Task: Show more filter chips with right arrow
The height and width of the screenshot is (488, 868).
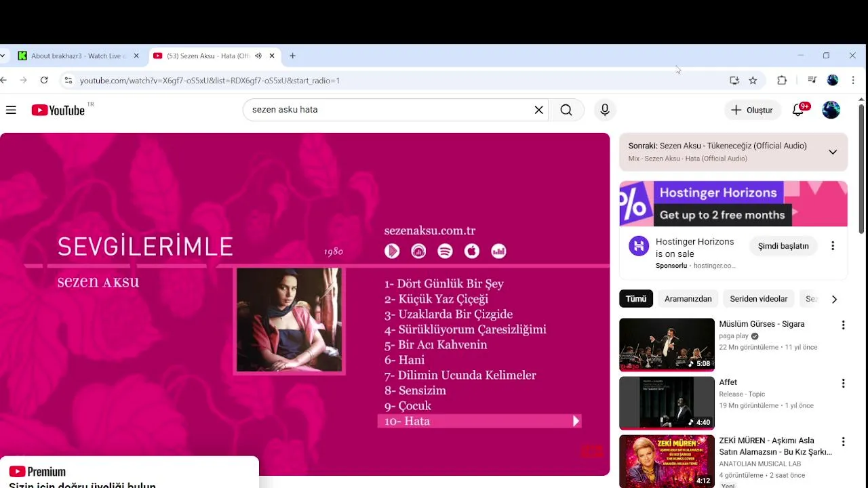Action: (834, 299)
